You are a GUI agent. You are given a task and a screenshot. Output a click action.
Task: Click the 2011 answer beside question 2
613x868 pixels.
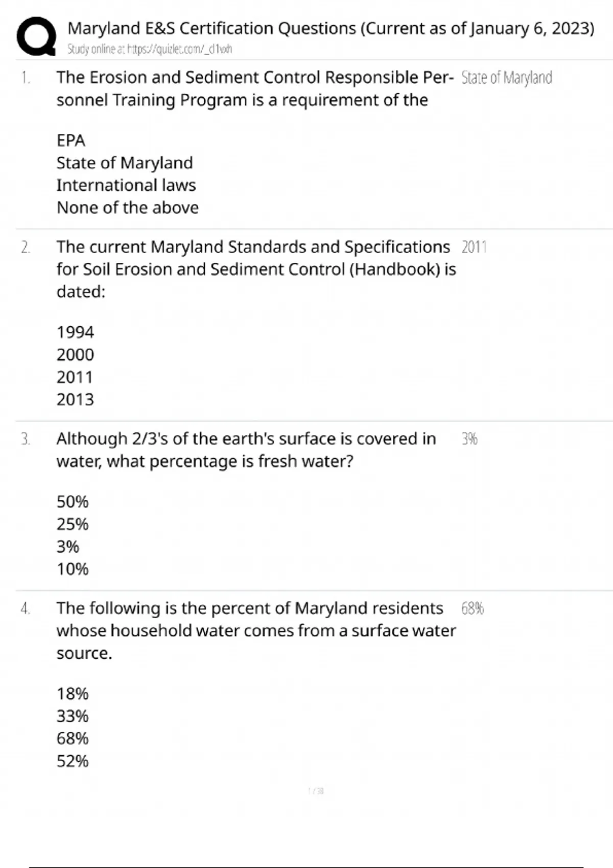point(474,247)
